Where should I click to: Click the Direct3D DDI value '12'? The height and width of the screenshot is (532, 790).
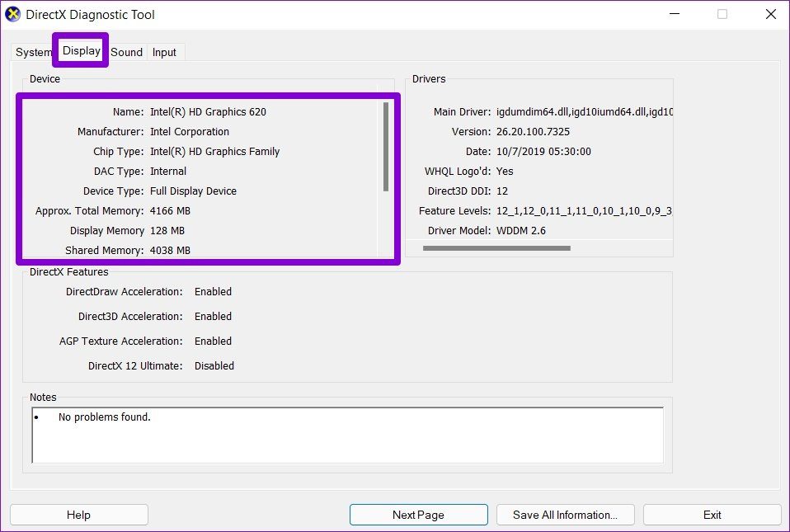(502, 191)
